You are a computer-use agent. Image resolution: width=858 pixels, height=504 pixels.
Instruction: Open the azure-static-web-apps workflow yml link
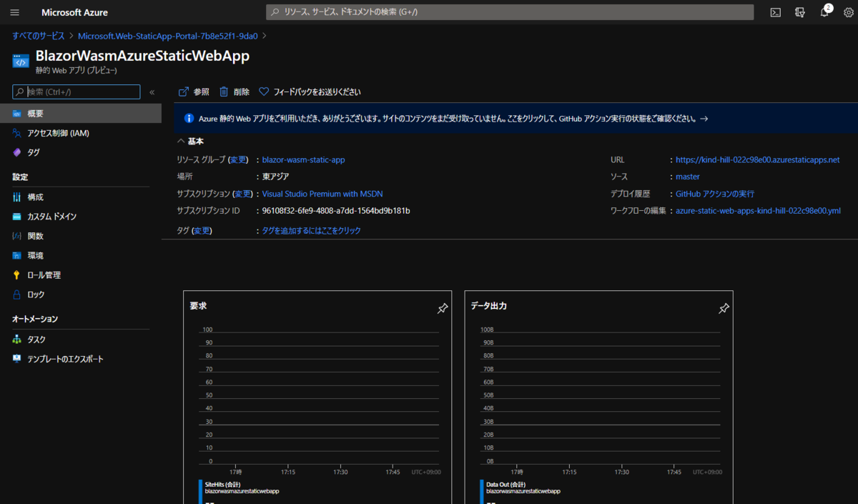point(758,211)
